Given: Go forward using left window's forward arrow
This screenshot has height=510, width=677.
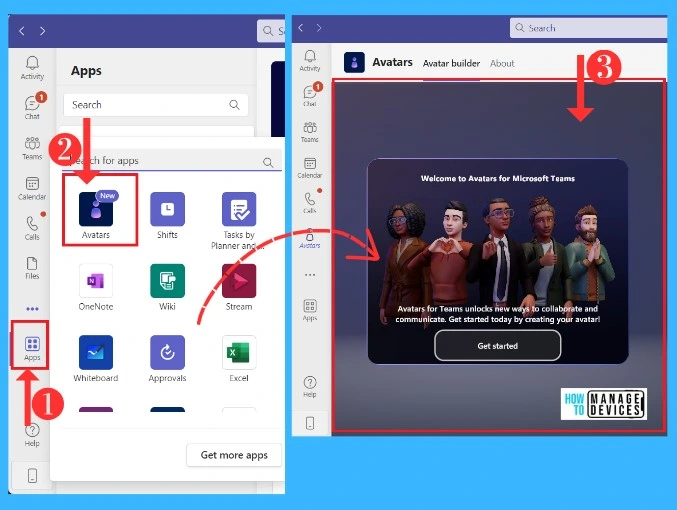Looking at the screenshot, I should 42,31.
